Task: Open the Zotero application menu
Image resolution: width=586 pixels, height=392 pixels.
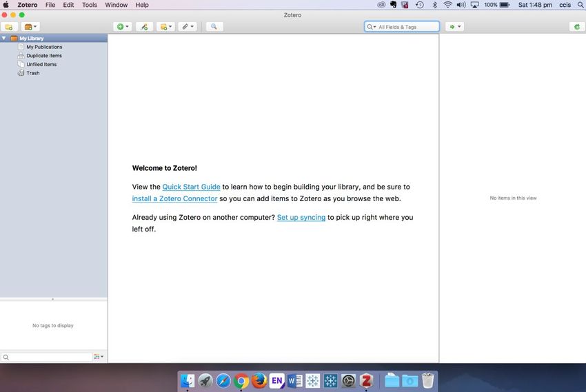Action: click(28, 5)
